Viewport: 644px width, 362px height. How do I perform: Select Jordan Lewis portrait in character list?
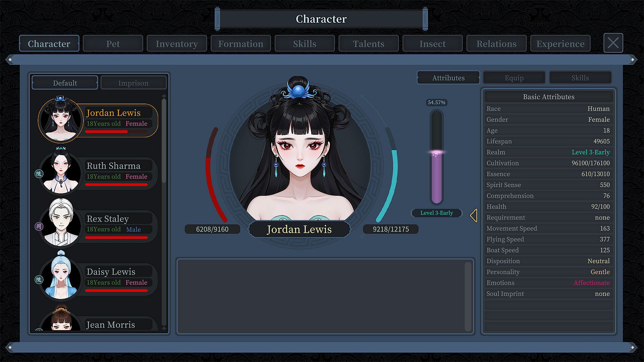61,119
